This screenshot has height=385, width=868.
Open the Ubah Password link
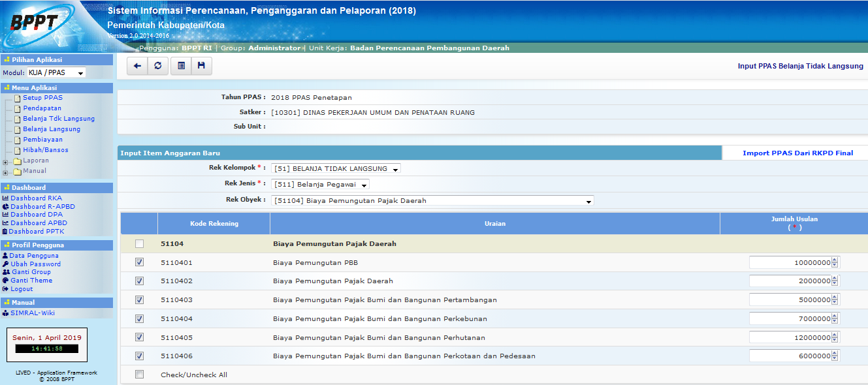pos(35,264)
